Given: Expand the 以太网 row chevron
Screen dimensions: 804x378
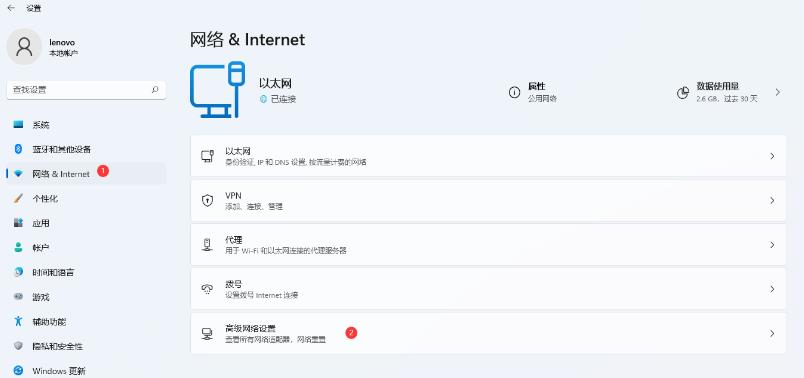Looking at the screenshot, I should click(772, 156).
